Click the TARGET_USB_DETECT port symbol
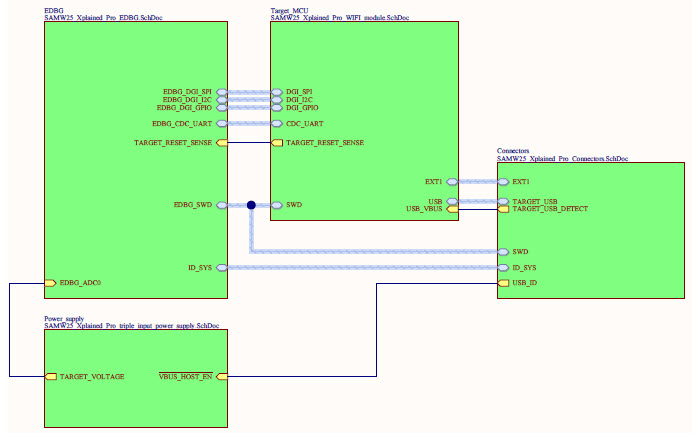 tap(504, 209)
